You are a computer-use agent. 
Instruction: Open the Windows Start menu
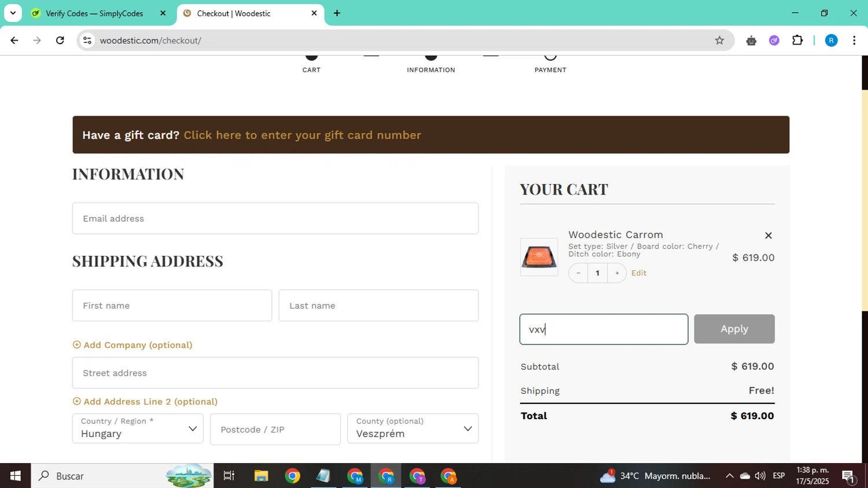(15, 476)
